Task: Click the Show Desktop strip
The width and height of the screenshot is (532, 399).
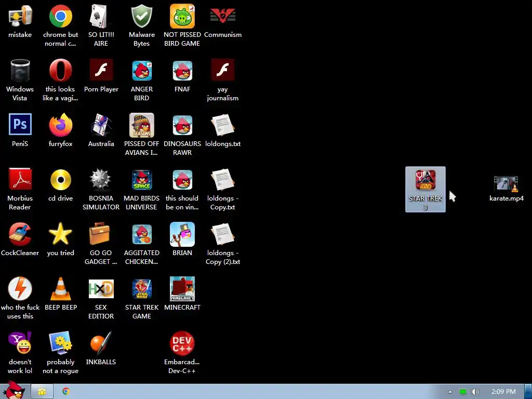Action: tap(528, 392)
